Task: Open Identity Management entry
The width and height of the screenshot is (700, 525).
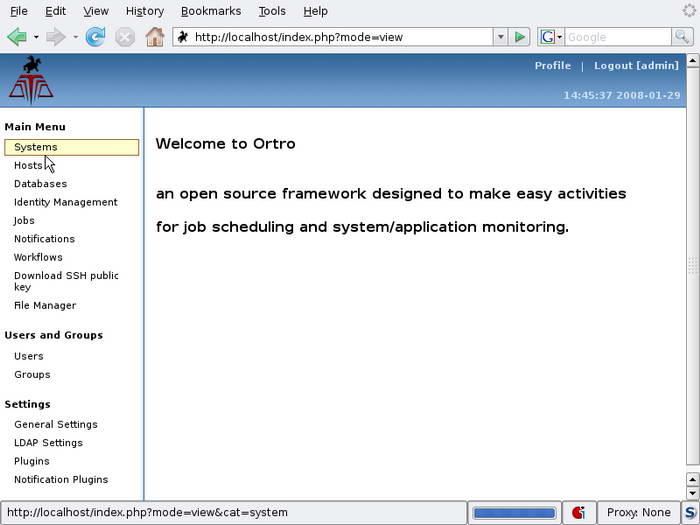Action: pyautogui.click(x=66, y=202)
